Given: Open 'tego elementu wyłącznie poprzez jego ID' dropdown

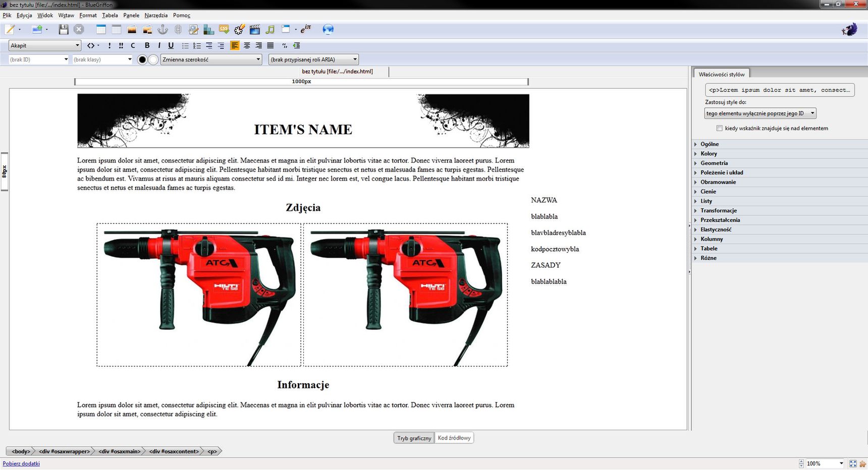Looking at the screenshot, I should click(760, 113).
